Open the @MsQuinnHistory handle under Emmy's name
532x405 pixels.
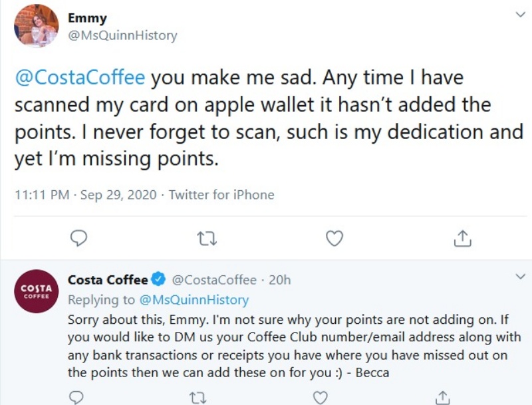pos(122,36)
